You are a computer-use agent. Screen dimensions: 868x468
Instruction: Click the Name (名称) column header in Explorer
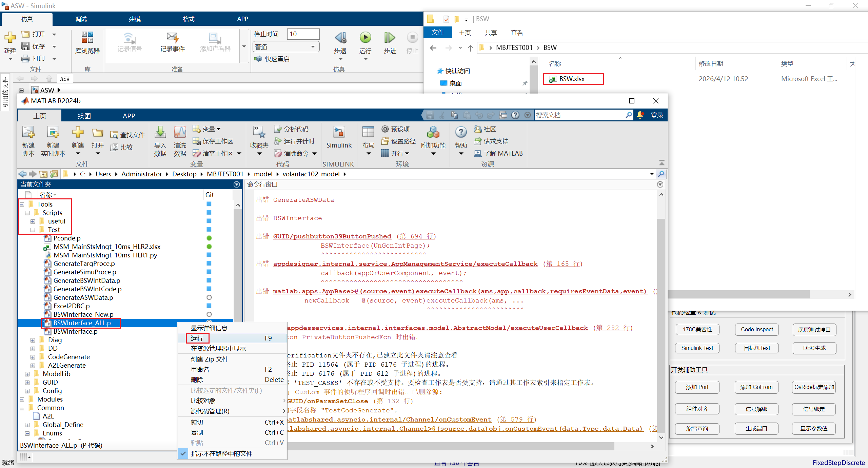point(555,64)
